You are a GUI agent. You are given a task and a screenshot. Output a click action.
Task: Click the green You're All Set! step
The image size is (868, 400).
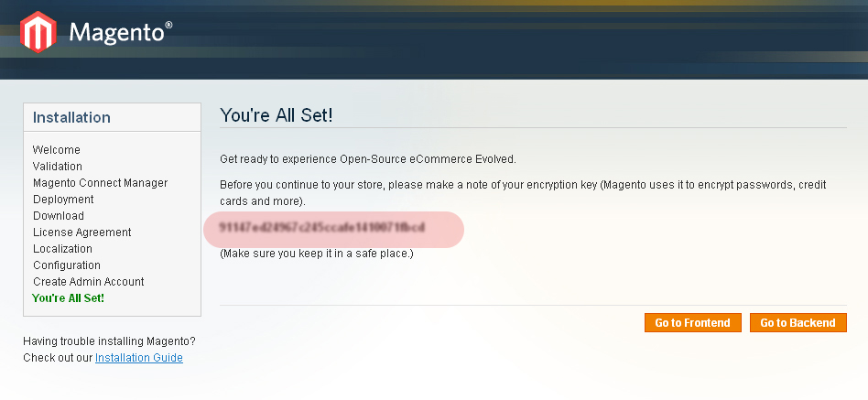68,298
